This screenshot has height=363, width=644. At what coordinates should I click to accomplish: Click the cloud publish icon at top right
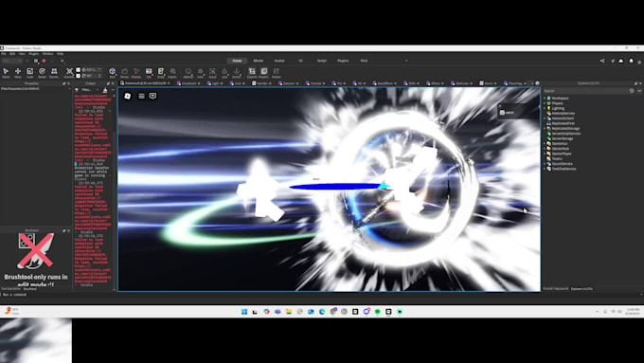621,61
